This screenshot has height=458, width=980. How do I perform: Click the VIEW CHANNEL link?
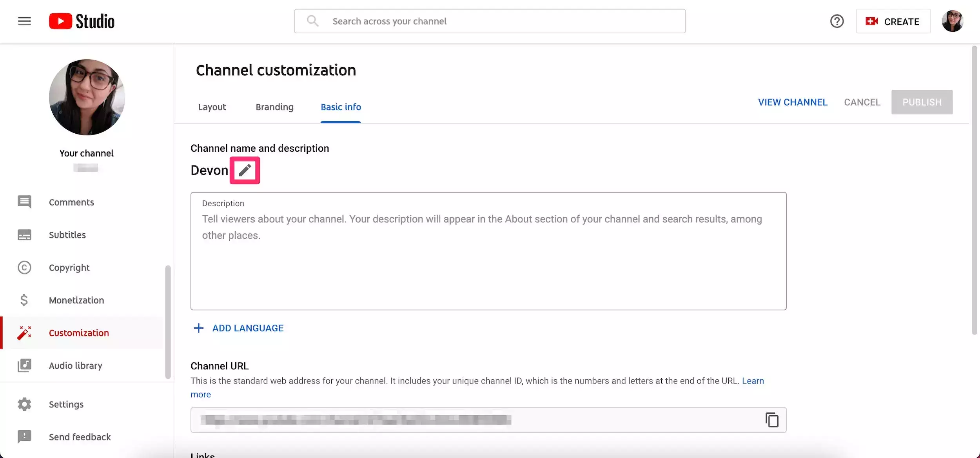click(792, 102)
